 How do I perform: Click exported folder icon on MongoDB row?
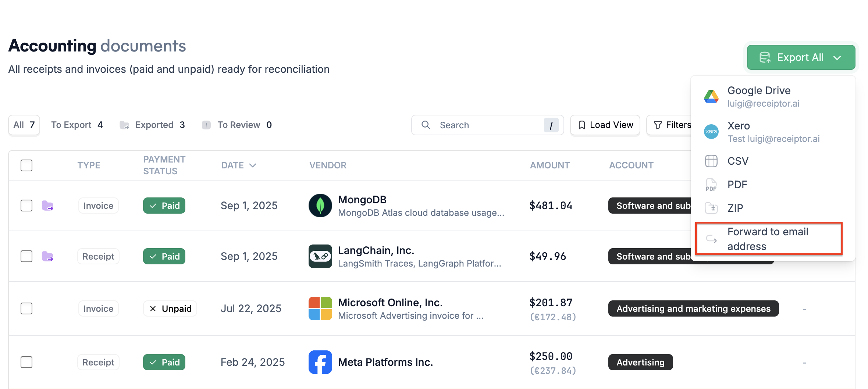point(47,206)
